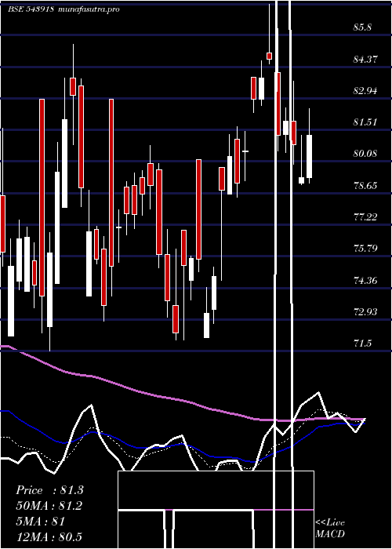Click the 71.5 price axis label
Viewport: 392px width, 549px height.
[362, 344]
